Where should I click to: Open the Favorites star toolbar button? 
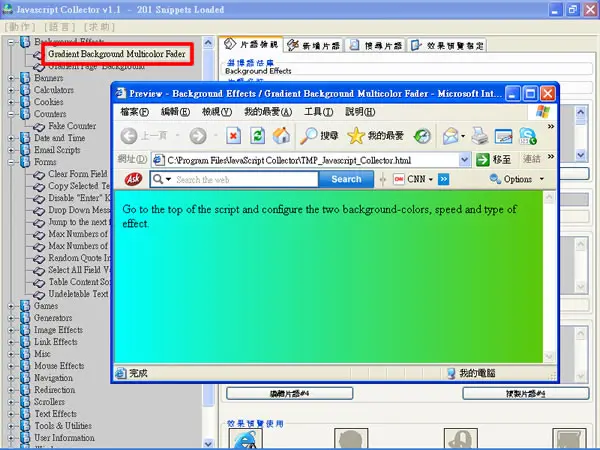tap(375, 135)
